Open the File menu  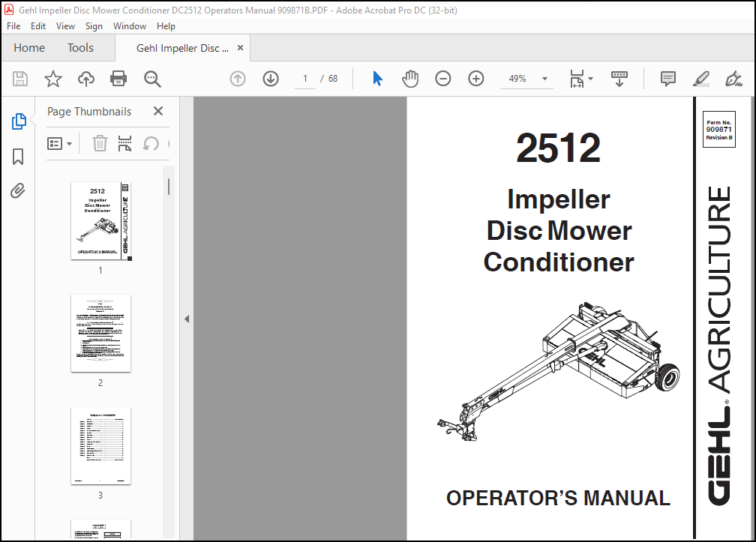click(x=13, y=26)
